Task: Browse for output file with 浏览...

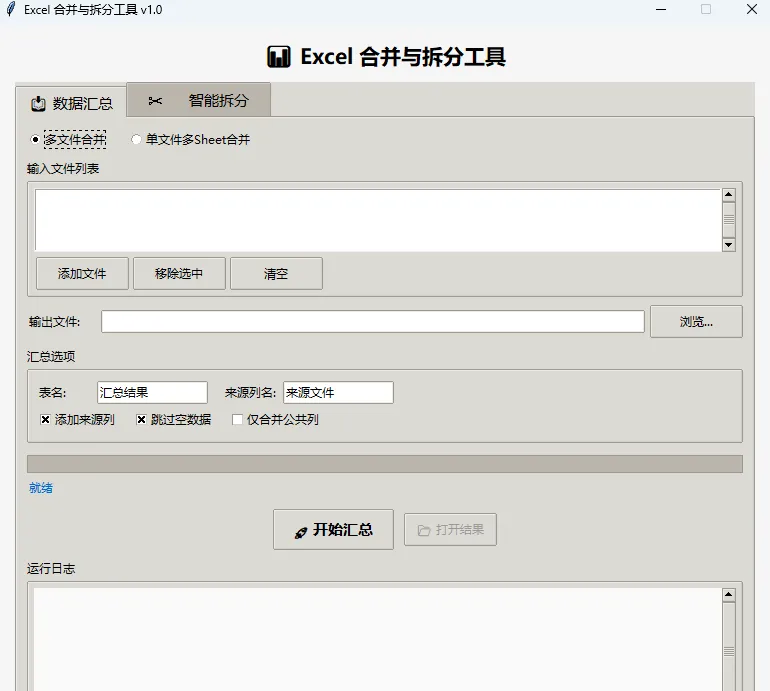Action: tap(696, 322)
